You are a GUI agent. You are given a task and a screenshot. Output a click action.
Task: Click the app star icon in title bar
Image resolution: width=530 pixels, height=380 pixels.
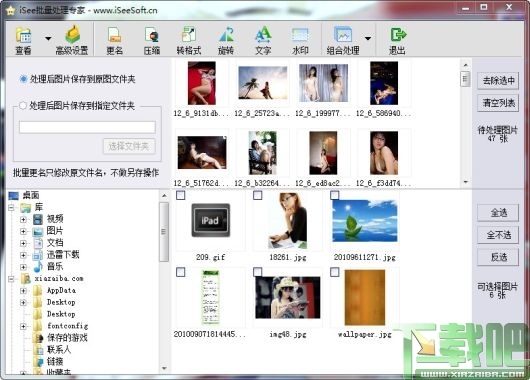10,10
